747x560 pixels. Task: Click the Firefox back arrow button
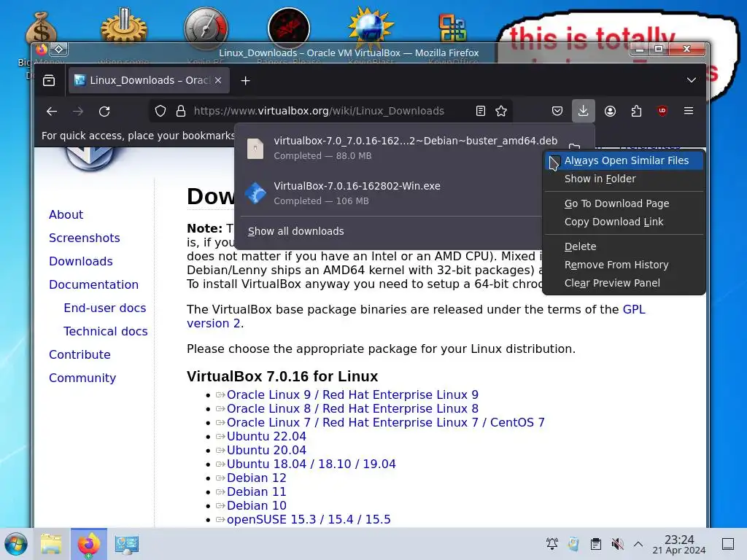[52, 111]
